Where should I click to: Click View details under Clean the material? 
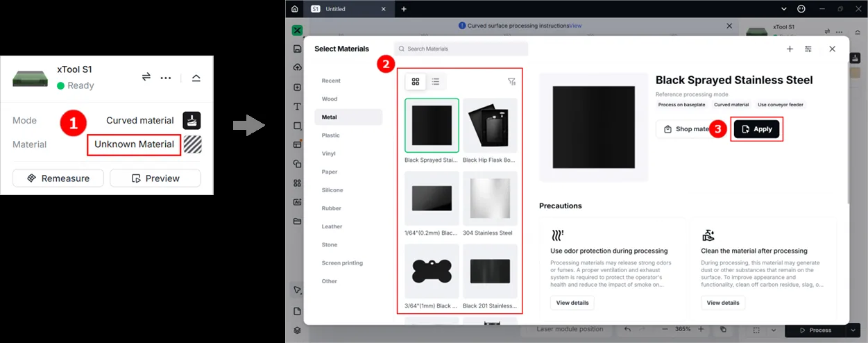pyautogui.click(x=723, y=303)
